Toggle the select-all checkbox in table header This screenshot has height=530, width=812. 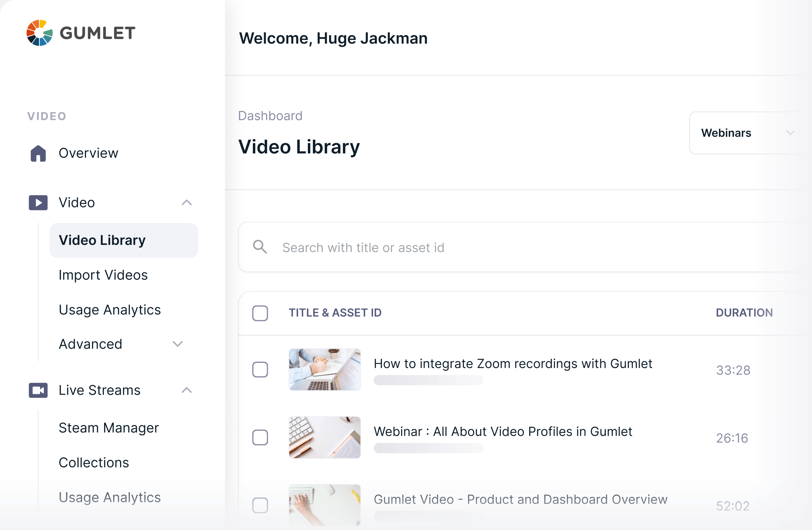[x=260, y=313]
